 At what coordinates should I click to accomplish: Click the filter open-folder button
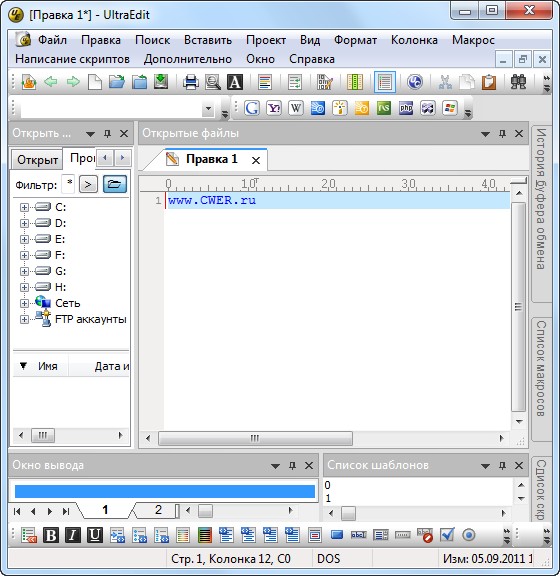click(115, 184)
